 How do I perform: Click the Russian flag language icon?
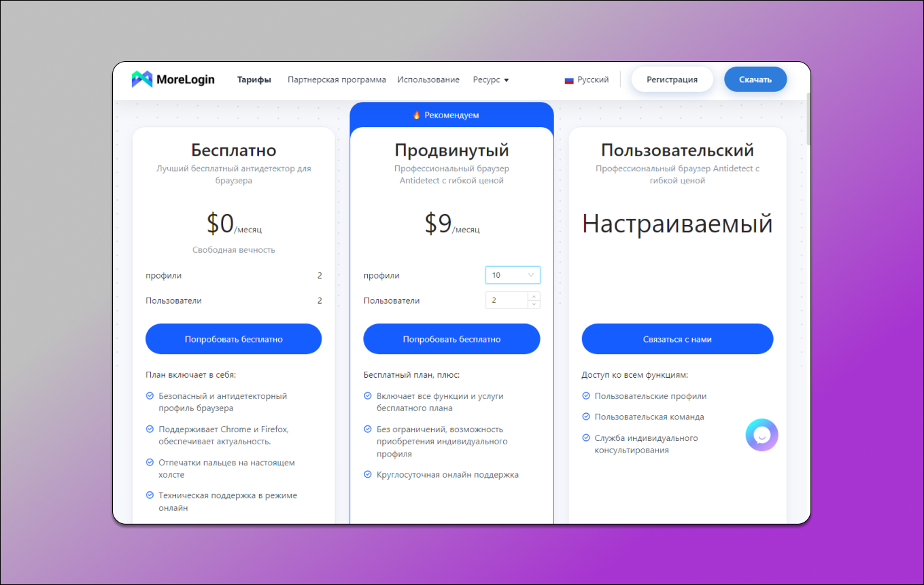point(569,79)
